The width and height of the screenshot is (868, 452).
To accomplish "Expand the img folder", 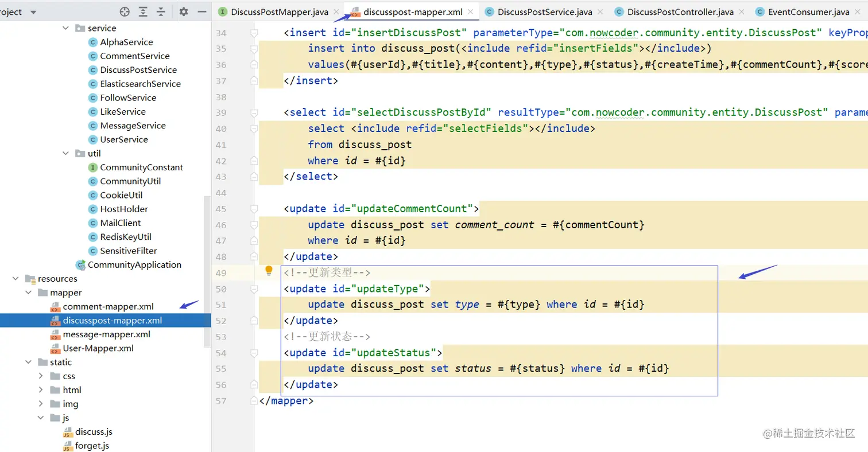I will pyautogui.click(x=41, y=404).
